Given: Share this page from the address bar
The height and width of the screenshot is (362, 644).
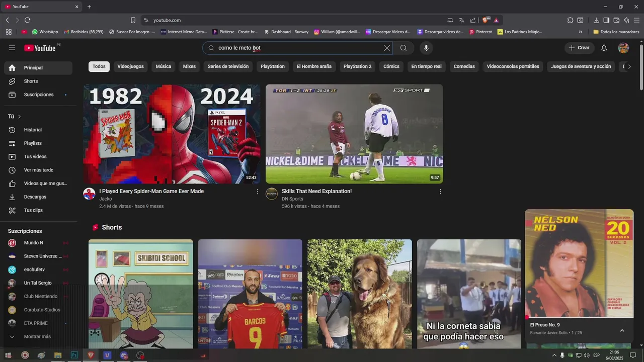Looking at the screenshot, I should pyautogui.click(x=473, y=20).
